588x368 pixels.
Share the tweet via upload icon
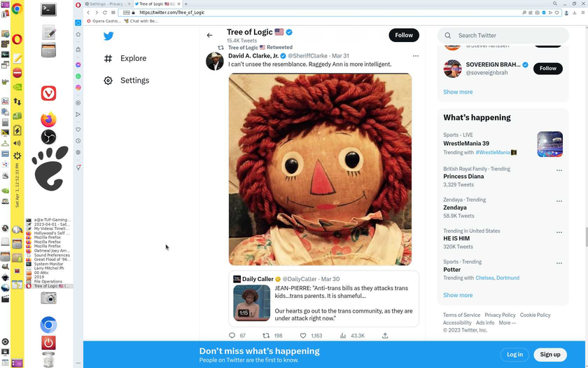[x=385, y=335]
